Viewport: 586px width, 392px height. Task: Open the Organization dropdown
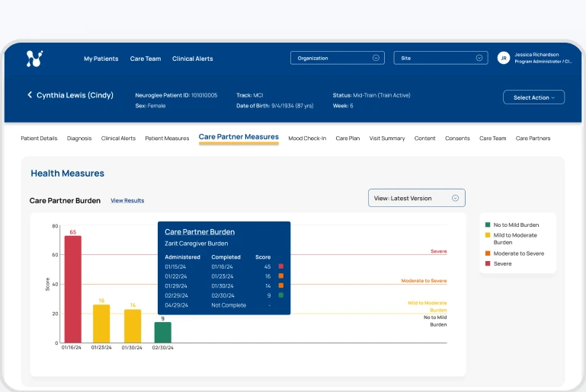(337, 58)
